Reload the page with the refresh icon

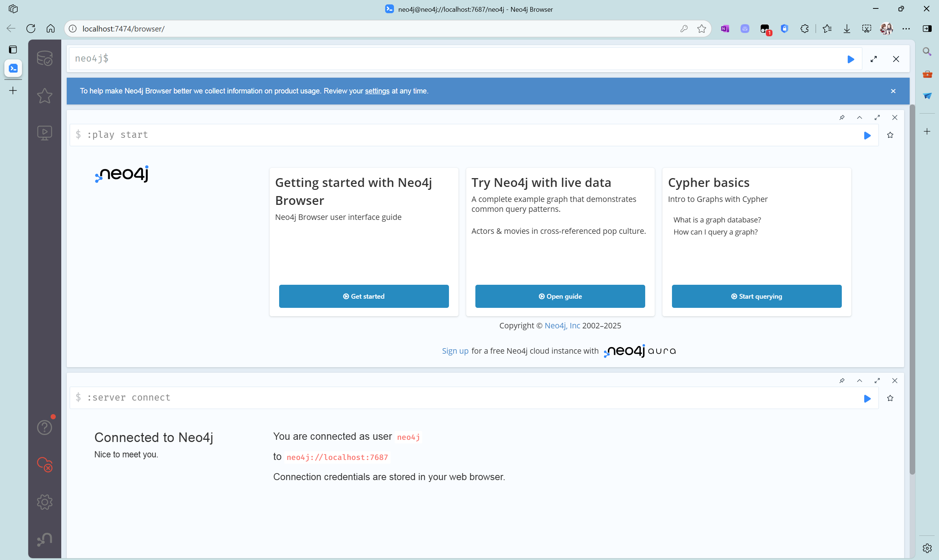[31, 29]
